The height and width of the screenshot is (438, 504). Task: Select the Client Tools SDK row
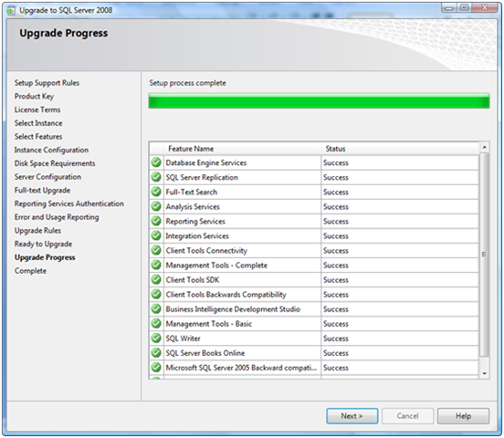(314, 280)
